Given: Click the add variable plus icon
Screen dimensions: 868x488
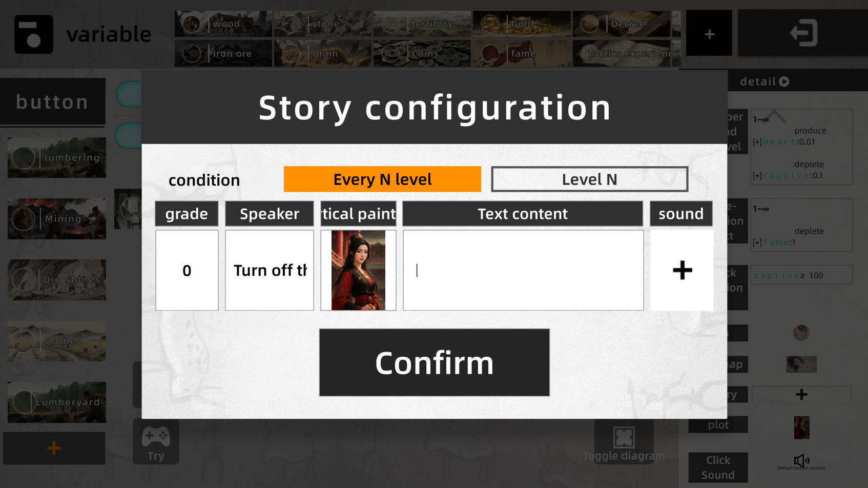Looking at the screenshot, I should click(709, 33).
